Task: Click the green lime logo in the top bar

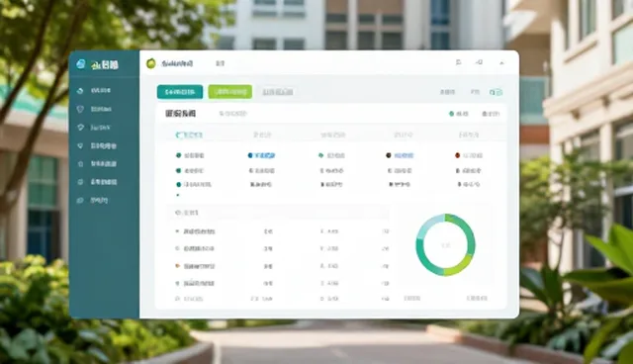Action: (151, 63)
